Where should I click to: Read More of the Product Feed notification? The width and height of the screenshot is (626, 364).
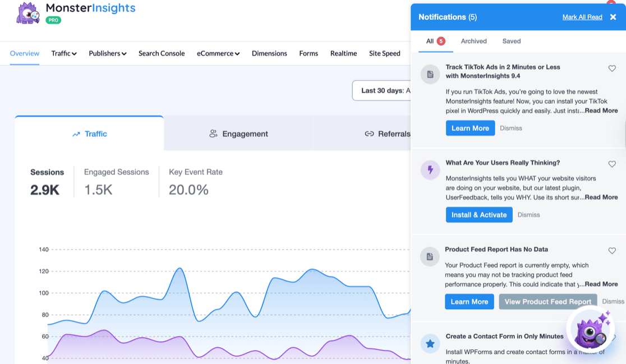click(601, 284)
